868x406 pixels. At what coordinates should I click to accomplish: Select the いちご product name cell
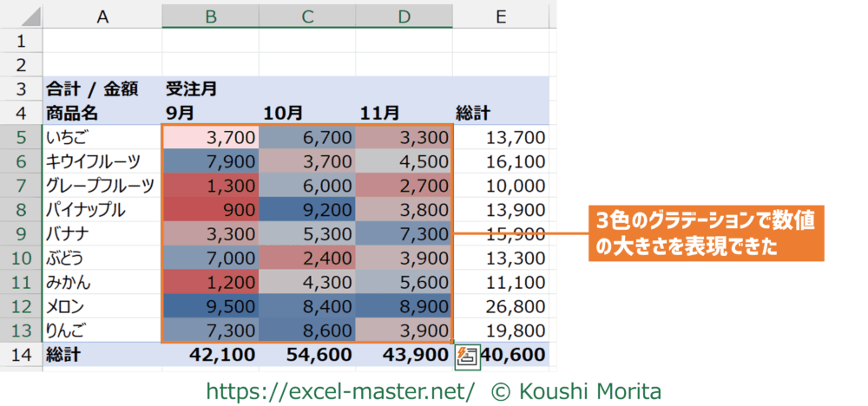point(102,137)
